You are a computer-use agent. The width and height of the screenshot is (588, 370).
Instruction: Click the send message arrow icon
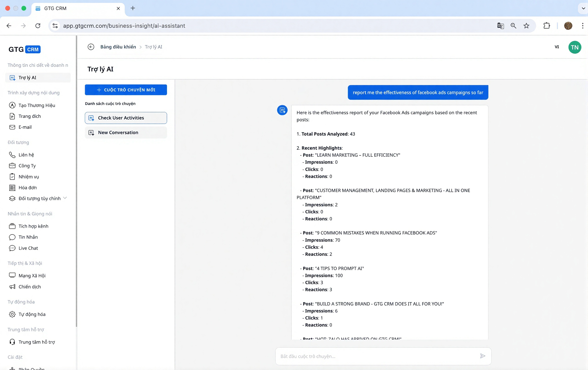coord(482,356)
